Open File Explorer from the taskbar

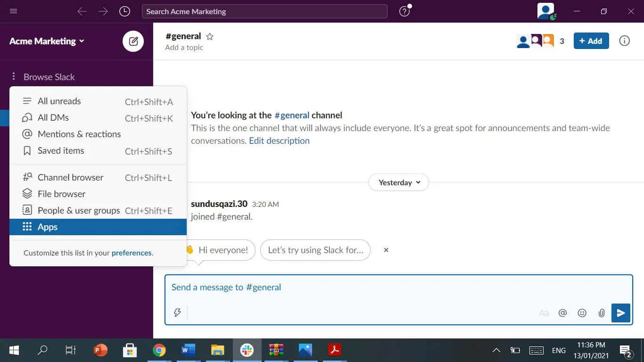pos(217,350)
